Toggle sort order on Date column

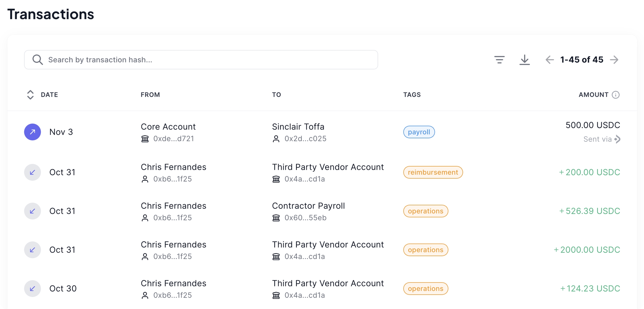point(30,95)
